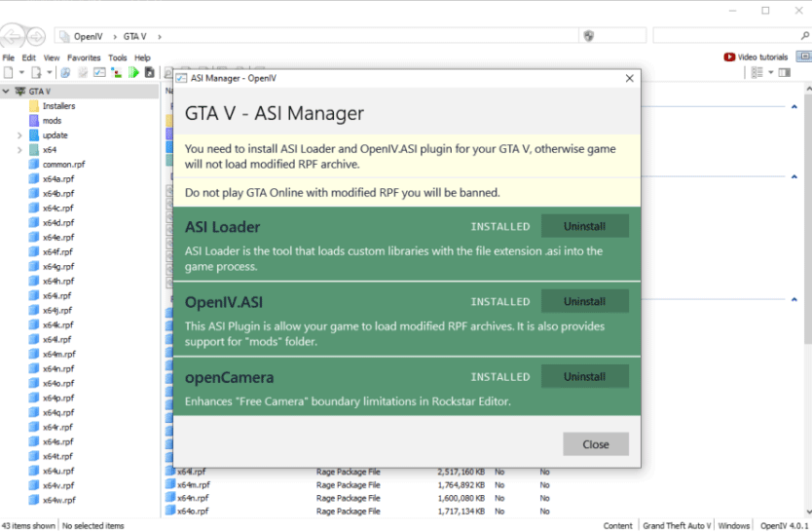
Task: Toggle the Edit mode button at top right
Action: [804, 56]
